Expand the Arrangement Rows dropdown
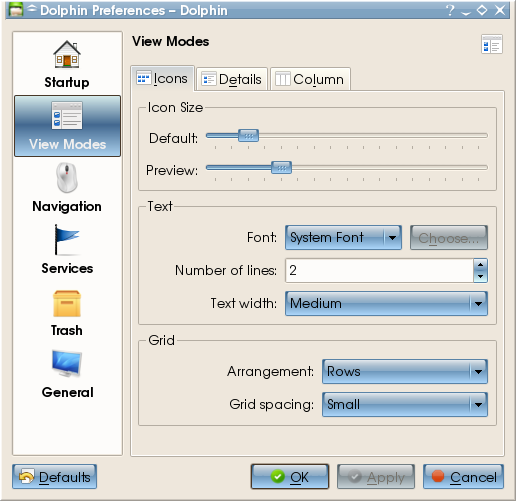516x501 pixels. (405, 371)
